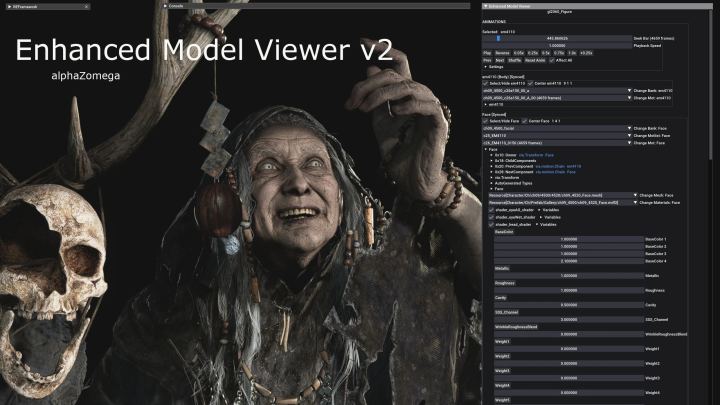Expand the via.Transform tree row
Screen dimensions: 720x405
(491, 177)
